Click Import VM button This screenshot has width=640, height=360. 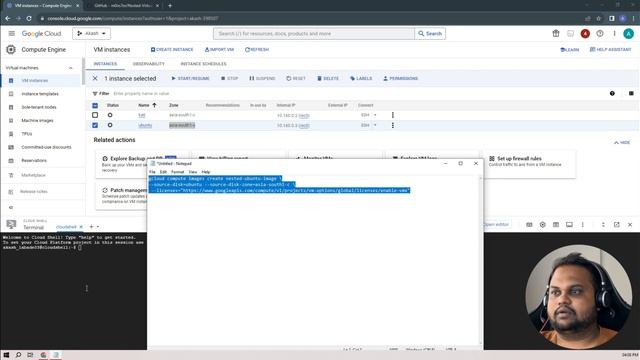(219, 49)
